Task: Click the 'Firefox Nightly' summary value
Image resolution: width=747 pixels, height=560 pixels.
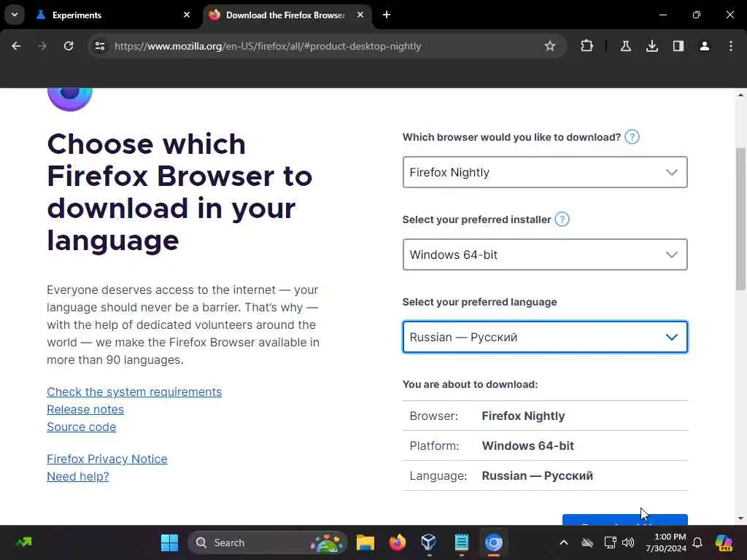Action: click(523, 416)
